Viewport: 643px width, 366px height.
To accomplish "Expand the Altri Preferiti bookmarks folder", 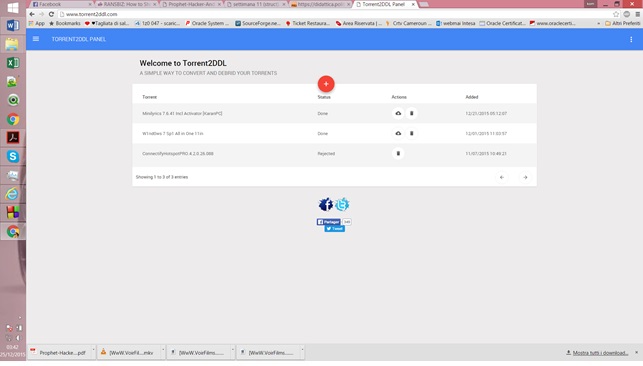I will 622,23.
